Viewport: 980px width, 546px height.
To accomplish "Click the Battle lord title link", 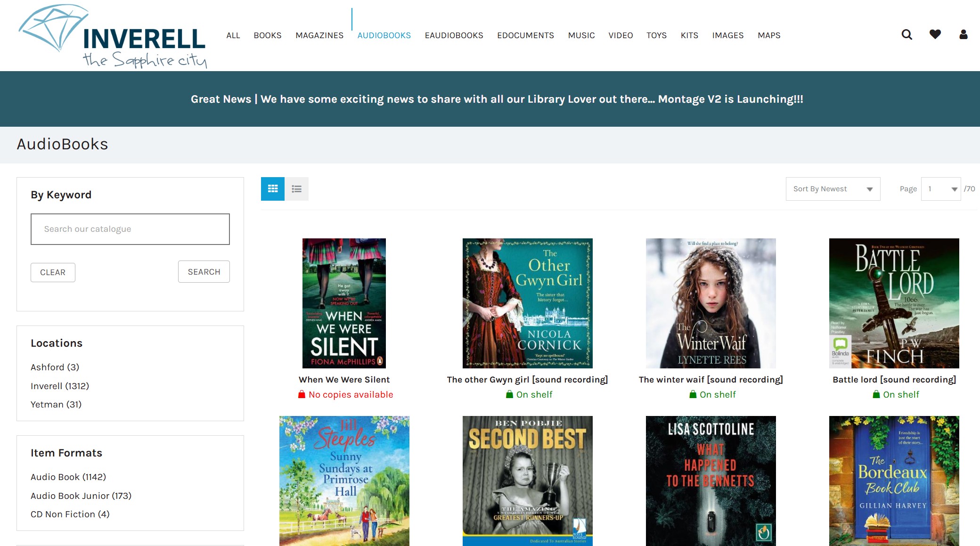I will point(894,380).
